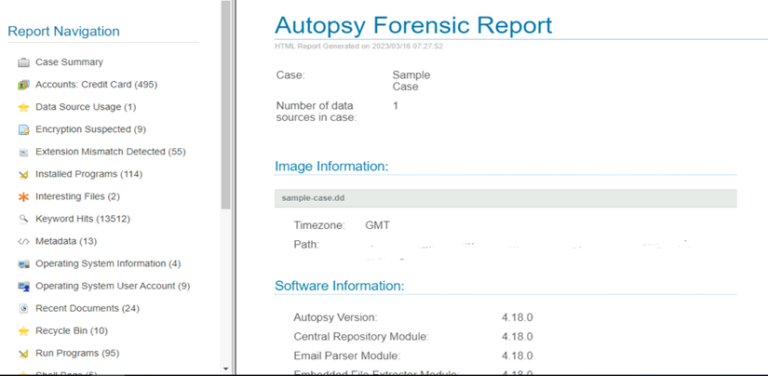
Task: Click the Extension Mismatch Detected icon
Action: pyautogui.click(x=24, y=152)
